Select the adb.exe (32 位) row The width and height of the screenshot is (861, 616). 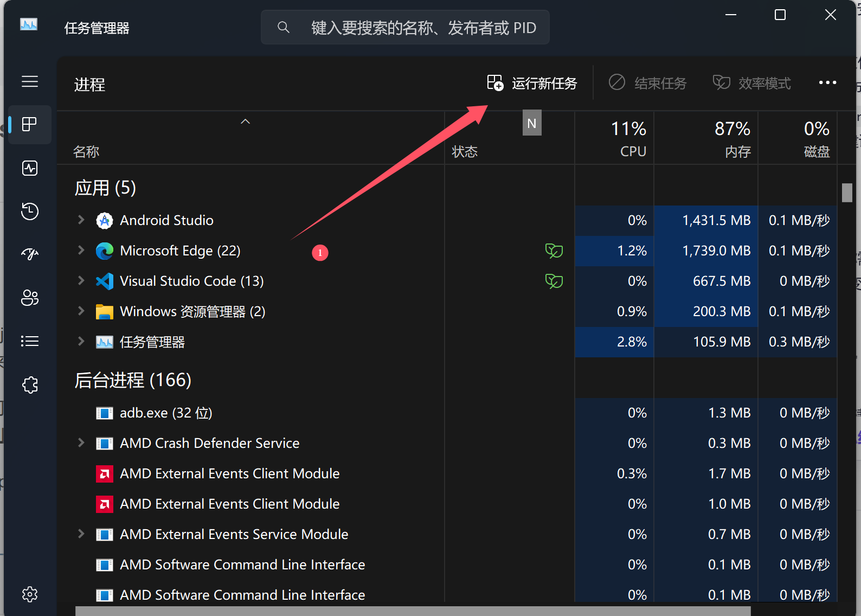tap(447, 413)
